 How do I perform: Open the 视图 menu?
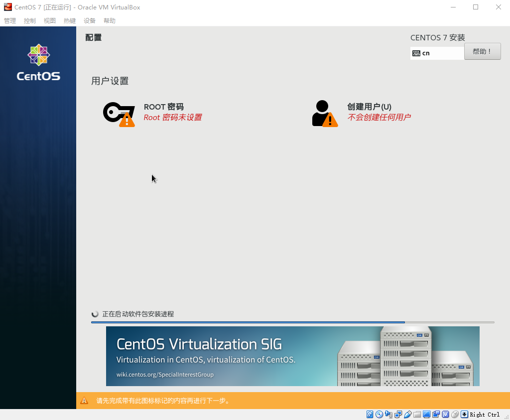pyautogui.click(x=49, y=21)
